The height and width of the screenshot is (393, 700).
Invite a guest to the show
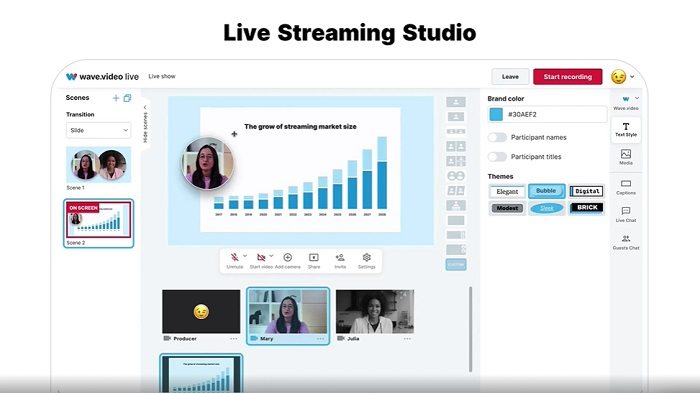click(340, 260)
